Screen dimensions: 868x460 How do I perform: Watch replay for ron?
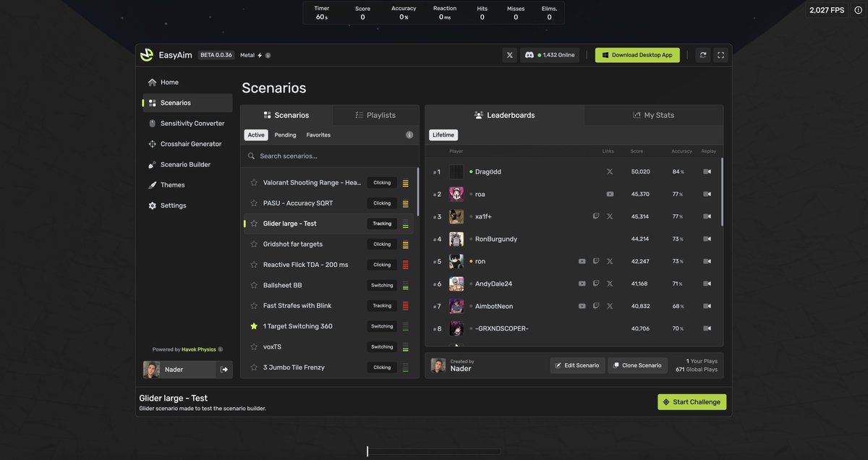coord(707,261)
